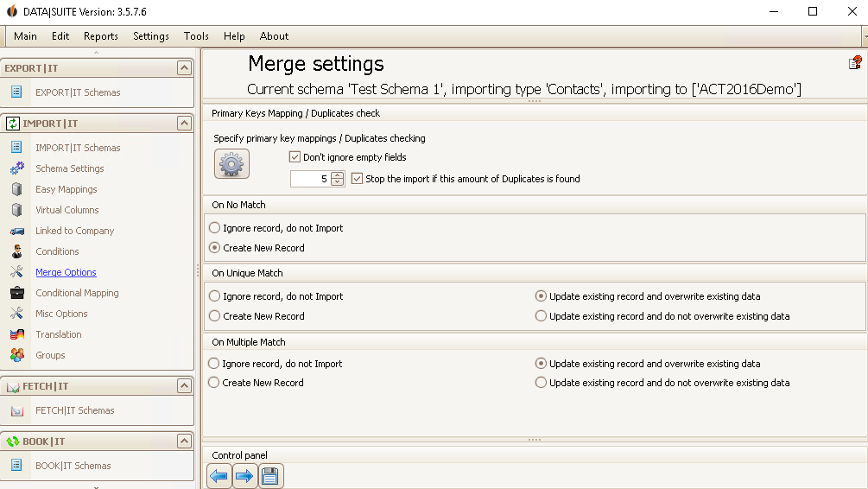Viewport: 868px width, 489px height.
Task: Toggle Stop the import on Duplicates checkbox
Action: 357,179
